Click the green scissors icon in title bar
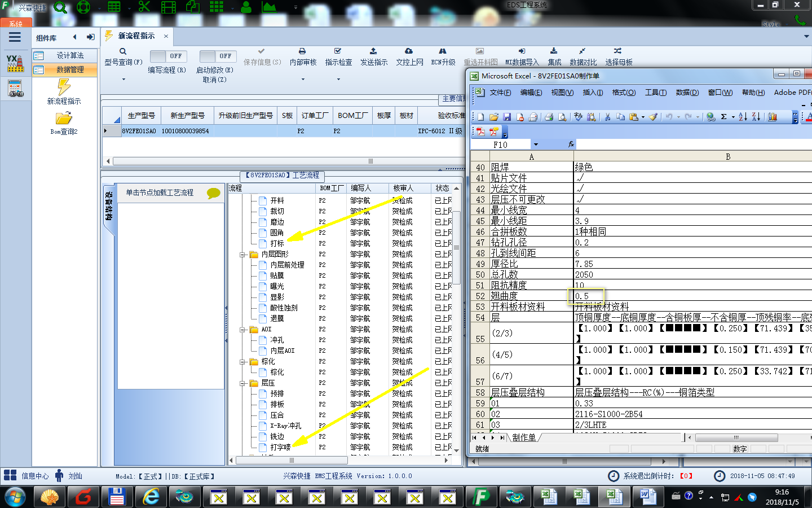The image size is (812, 508). 144,7
